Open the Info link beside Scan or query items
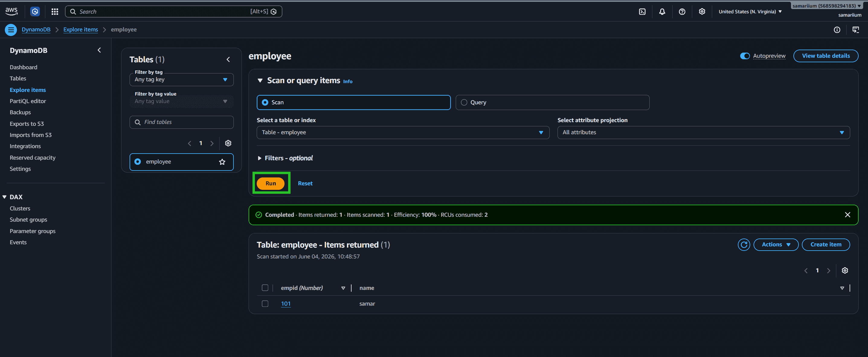 pos(347,81)
